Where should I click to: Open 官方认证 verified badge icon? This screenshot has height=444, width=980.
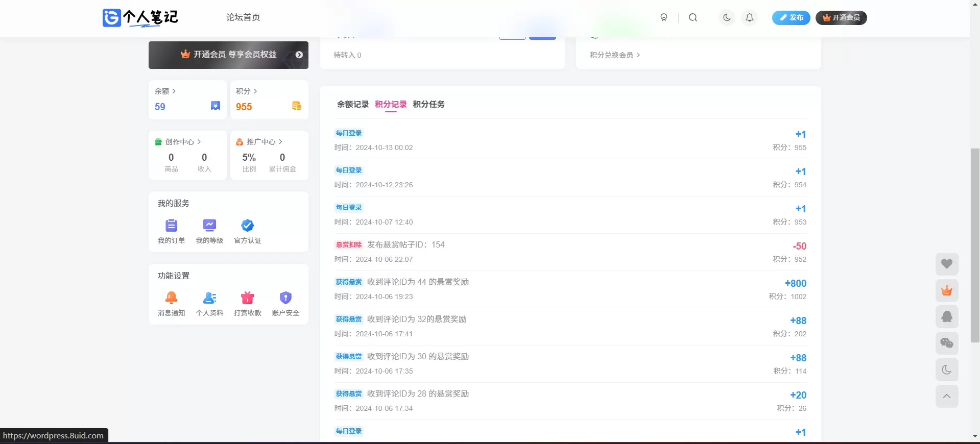click(x=248, y=225)
